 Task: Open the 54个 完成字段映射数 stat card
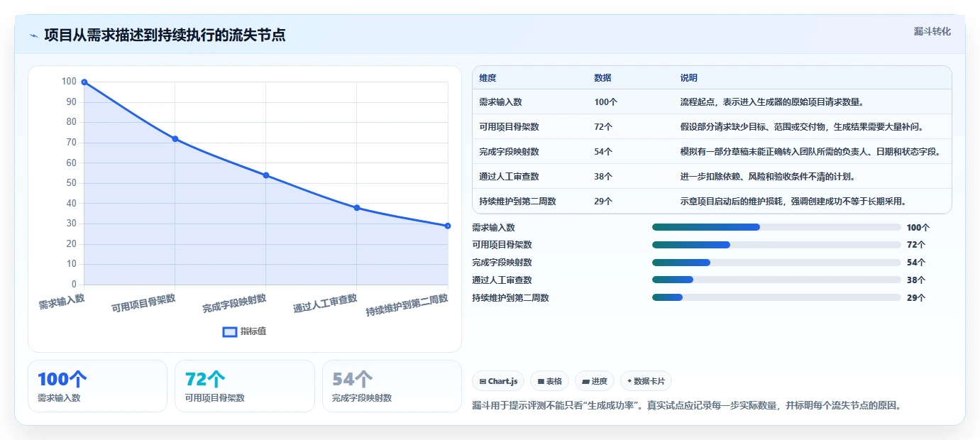tap(392, 386)
